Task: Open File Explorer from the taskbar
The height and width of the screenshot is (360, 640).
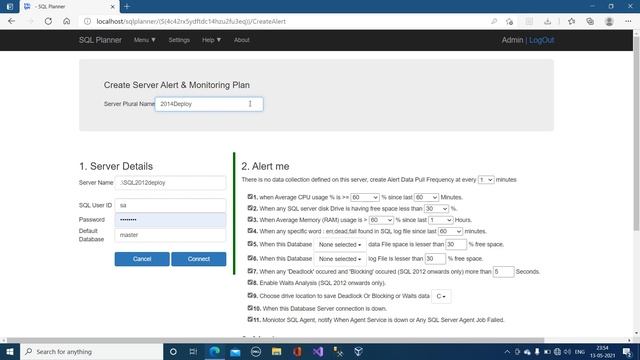Action: 276,351
